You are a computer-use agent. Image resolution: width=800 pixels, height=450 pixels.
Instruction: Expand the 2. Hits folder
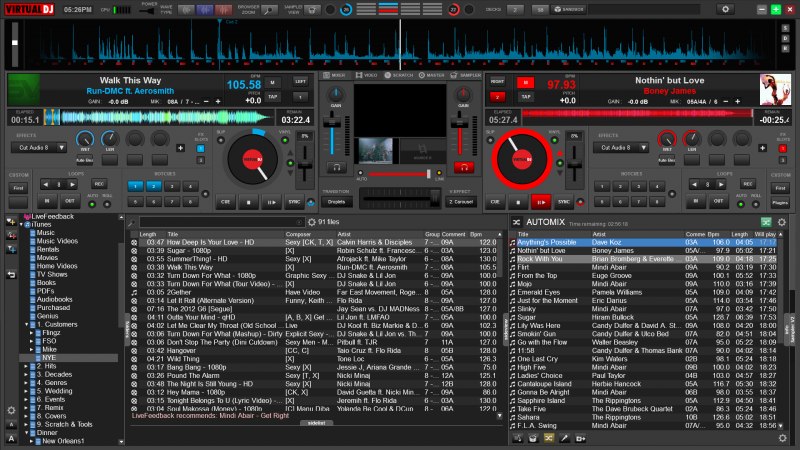(x=27, y=366)
